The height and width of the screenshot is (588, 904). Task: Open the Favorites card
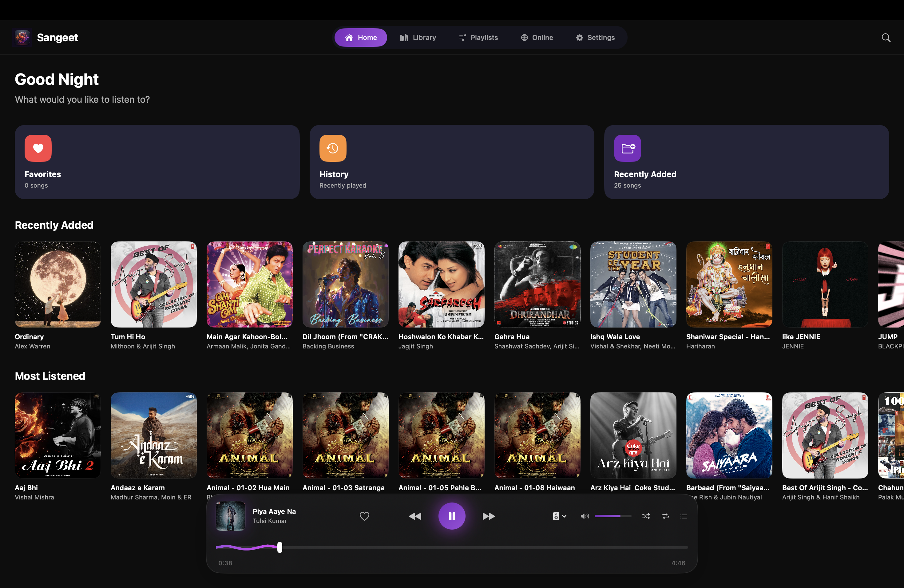pos(157,162)
